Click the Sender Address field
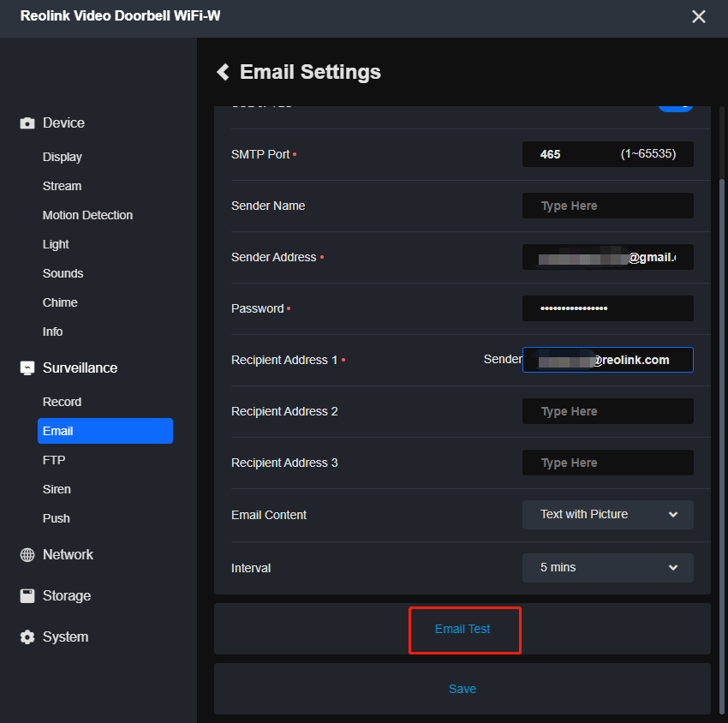This screenshot has height=723, width=728. [608, 257]
